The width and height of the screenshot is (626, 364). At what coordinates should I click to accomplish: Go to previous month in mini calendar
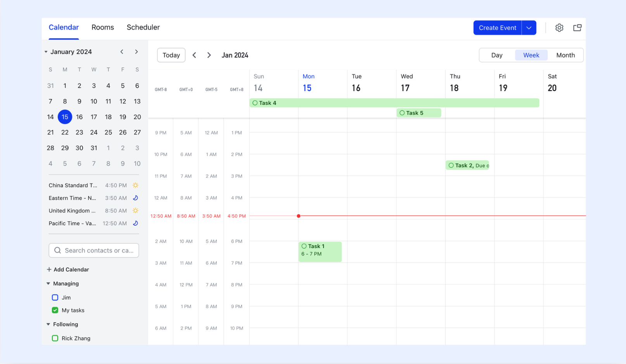122,52
